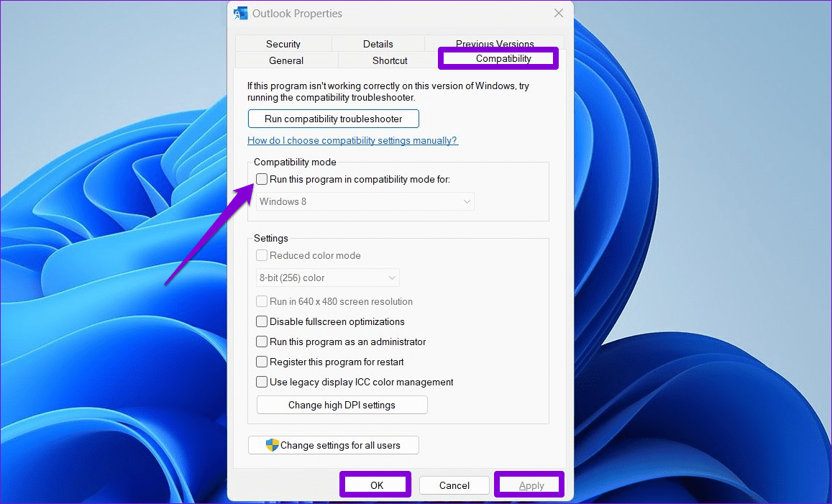The height and width of the screenshot is (504, 832).
Task: Click the Outlook icon in the title bar
Action: tap(240, 13)
